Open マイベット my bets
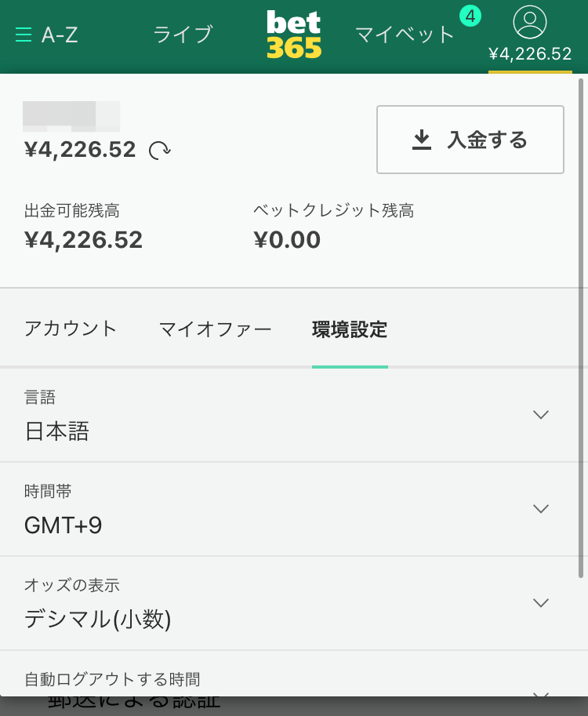 [x=405, y=35]
